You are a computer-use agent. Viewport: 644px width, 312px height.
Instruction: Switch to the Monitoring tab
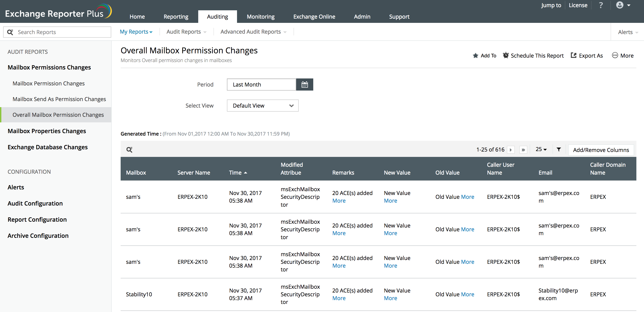261,17
